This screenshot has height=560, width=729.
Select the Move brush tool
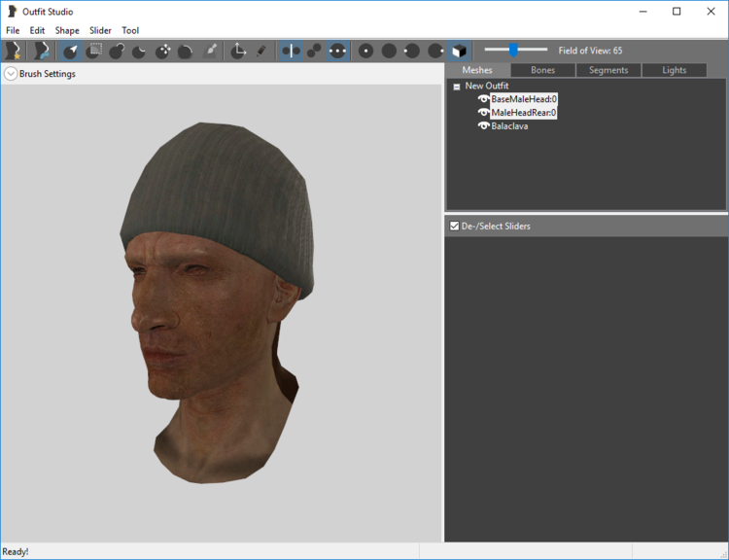point(162,51)
